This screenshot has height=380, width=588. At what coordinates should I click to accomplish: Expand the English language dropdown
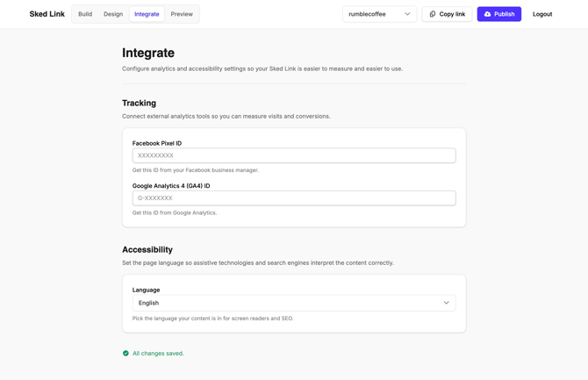coord(294,303)
